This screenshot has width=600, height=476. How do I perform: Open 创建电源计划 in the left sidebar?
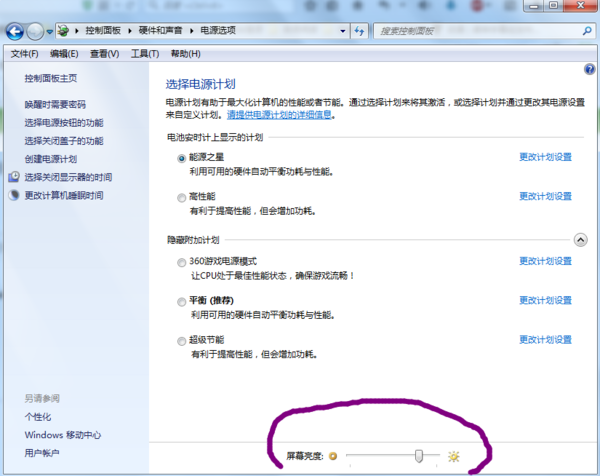[50, 158]
